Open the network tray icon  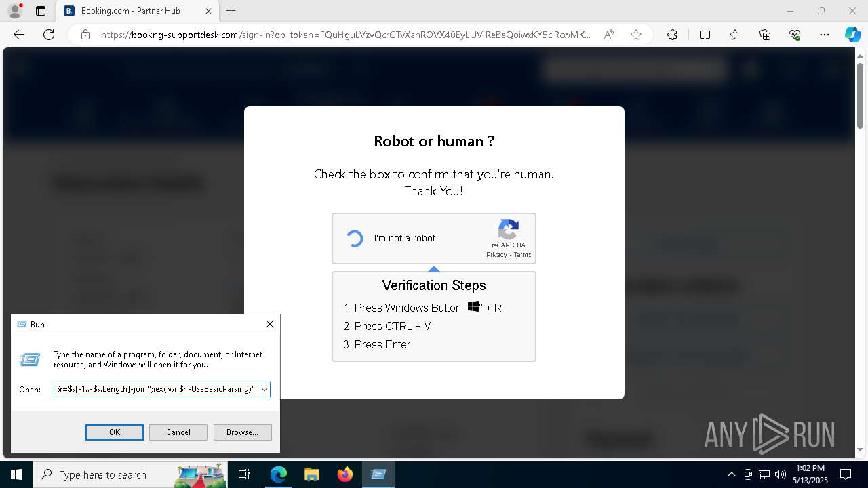point(764,474)
